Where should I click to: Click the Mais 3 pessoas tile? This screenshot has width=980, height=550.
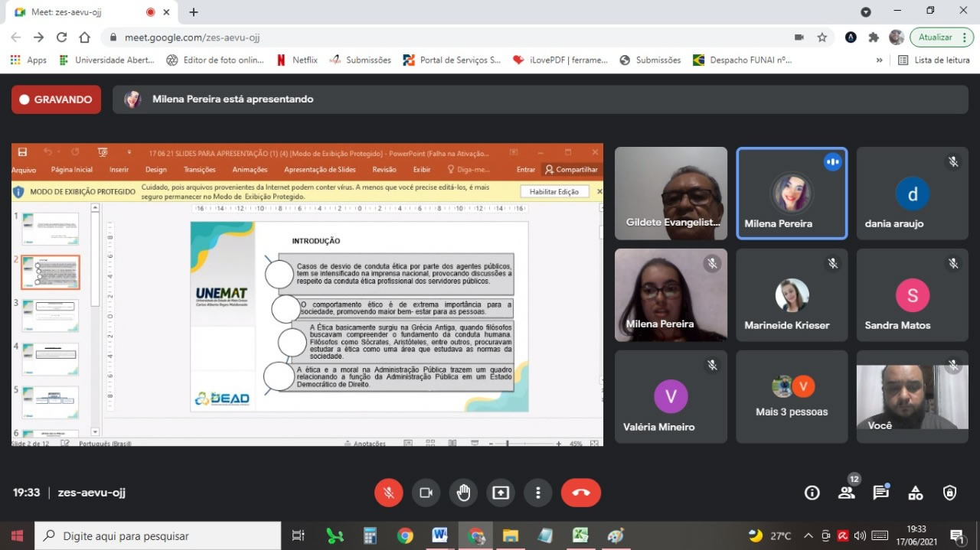pos(792,397)
